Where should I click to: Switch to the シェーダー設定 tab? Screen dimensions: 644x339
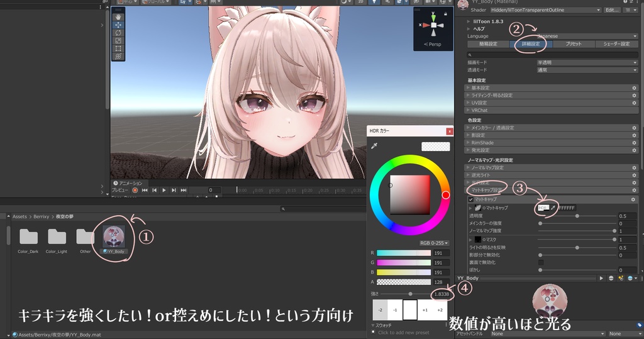click(616, 44)
